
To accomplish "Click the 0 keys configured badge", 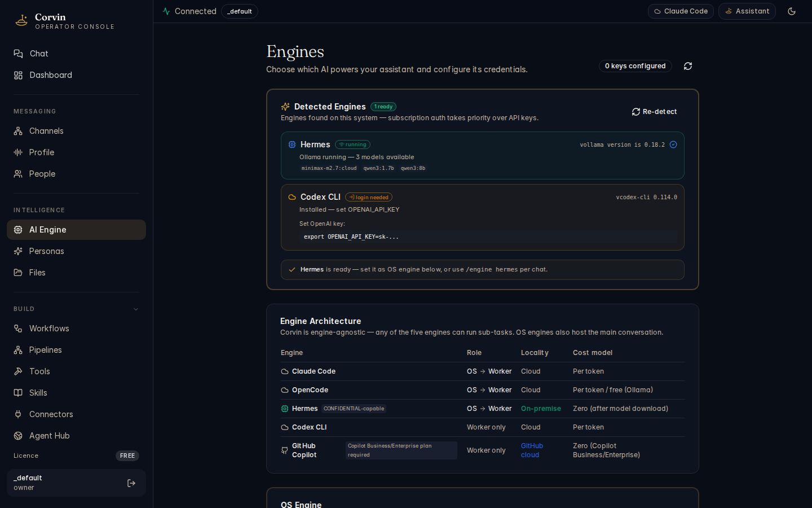I will [636, 66].
